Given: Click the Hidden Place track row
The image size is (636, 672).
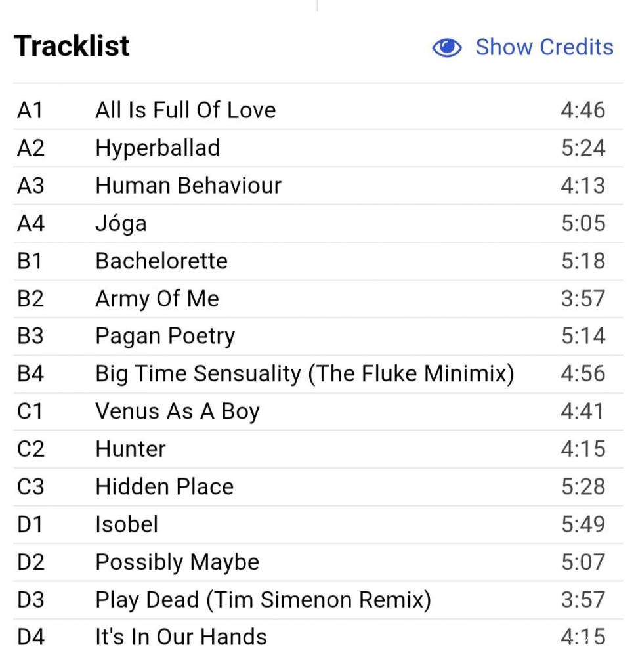Looking at the screenshot, I should pos(318,487).
